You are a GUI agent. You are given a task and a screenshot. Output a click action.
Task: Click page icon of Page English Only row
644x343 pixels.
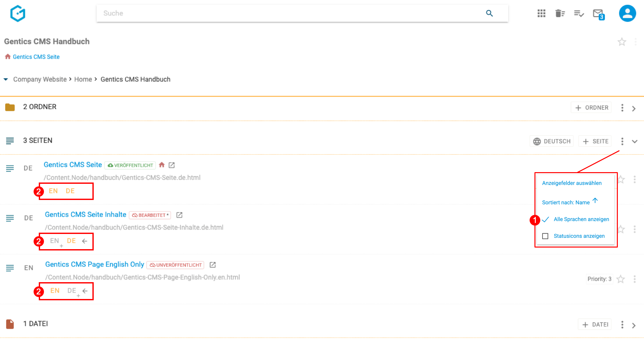coord(10,268)
